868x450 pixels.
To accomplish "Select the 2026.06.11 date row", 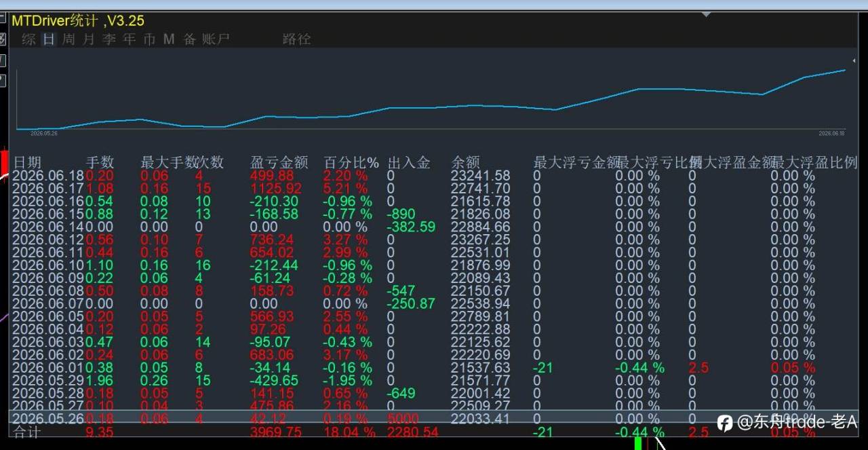I will 48,252.
